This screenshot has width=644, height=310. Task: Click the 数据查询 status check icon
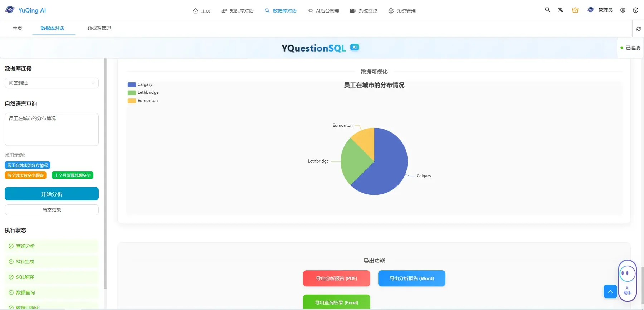[x=11, y=292]
